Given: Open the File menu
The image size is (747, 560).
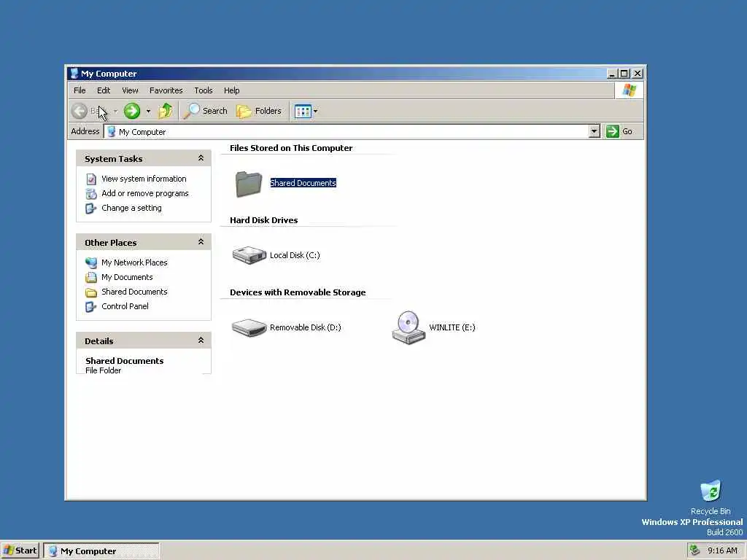Looking at the screenshot, I should pos(80,90).
